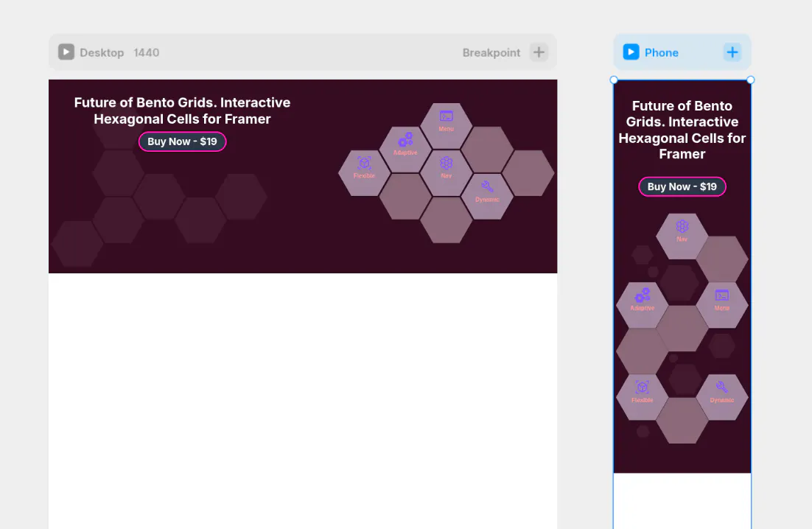Click the 1440 width value
The width and height of the screenshot is (812, 529).
tap(146, 53)
